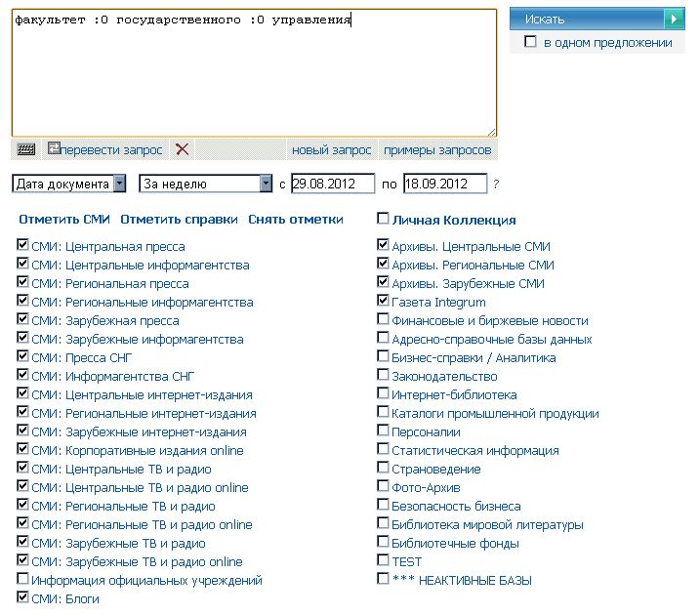Check Безопасность бизнеса
The width and height of the screenshot is (700, 616).
click(383, 504)
